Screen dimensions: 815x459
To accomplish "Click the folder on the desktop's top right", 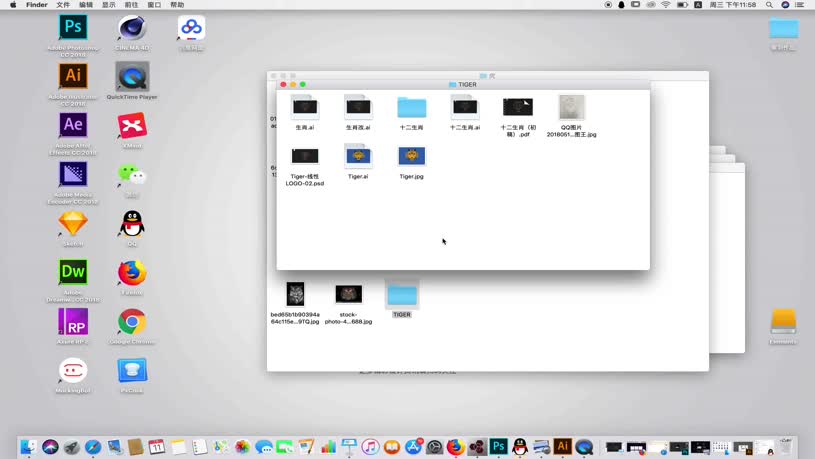I will [783, 29].
